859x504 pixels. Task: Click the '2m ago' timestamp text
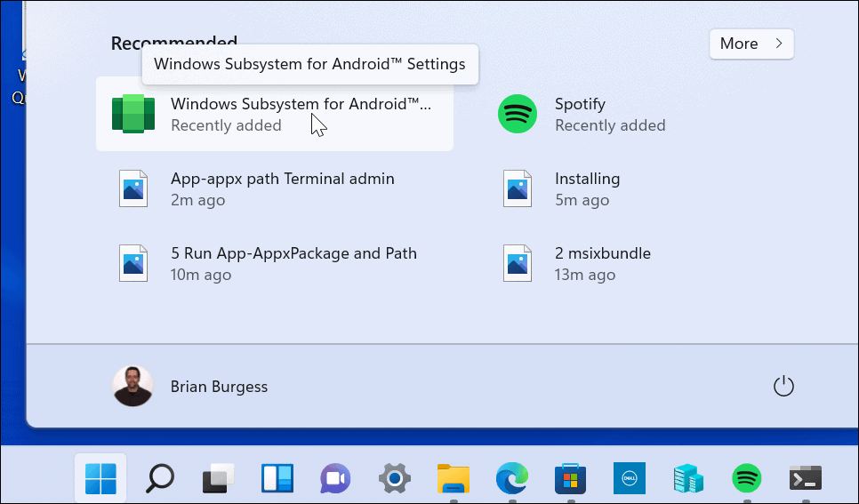click(197, 200)
